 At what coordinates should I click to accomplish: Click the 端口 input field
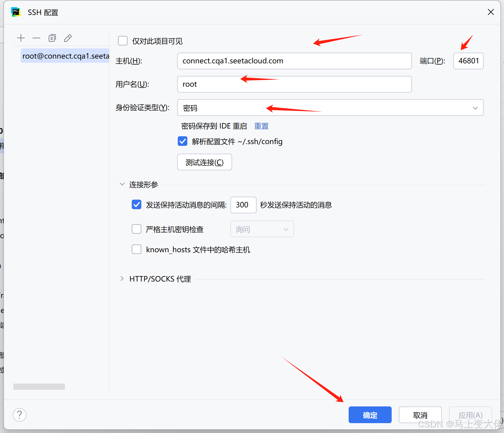click(468, 61)
